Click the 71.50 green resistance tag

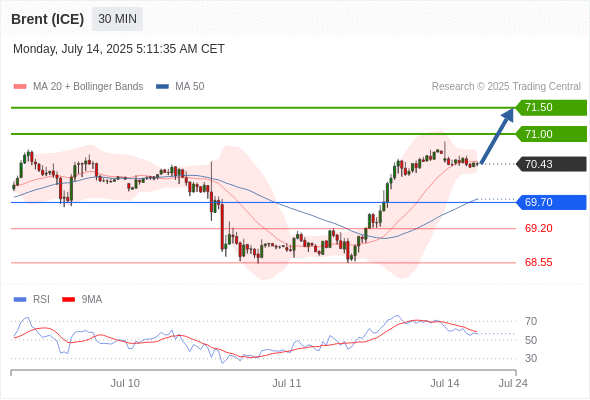click(551, 108)
